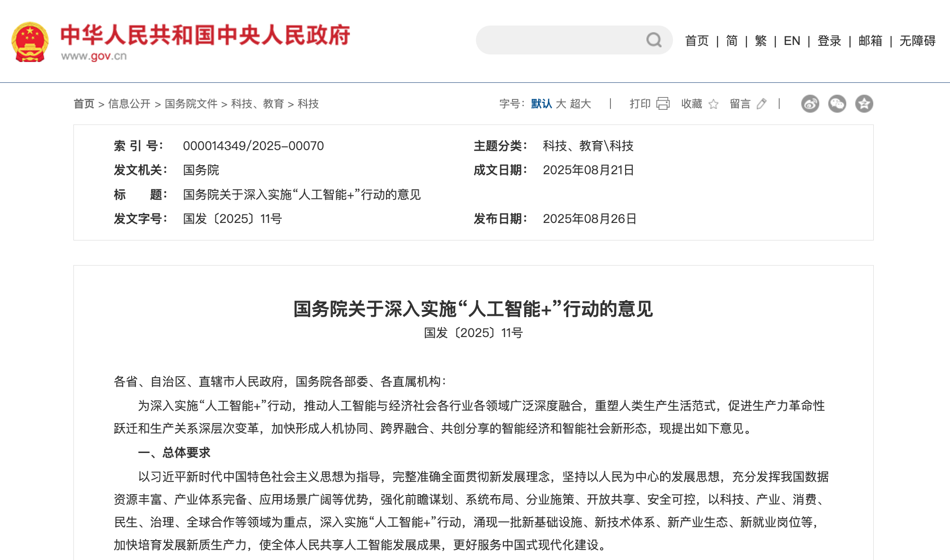
Task: Switch to EN English version
Action: 792,41
